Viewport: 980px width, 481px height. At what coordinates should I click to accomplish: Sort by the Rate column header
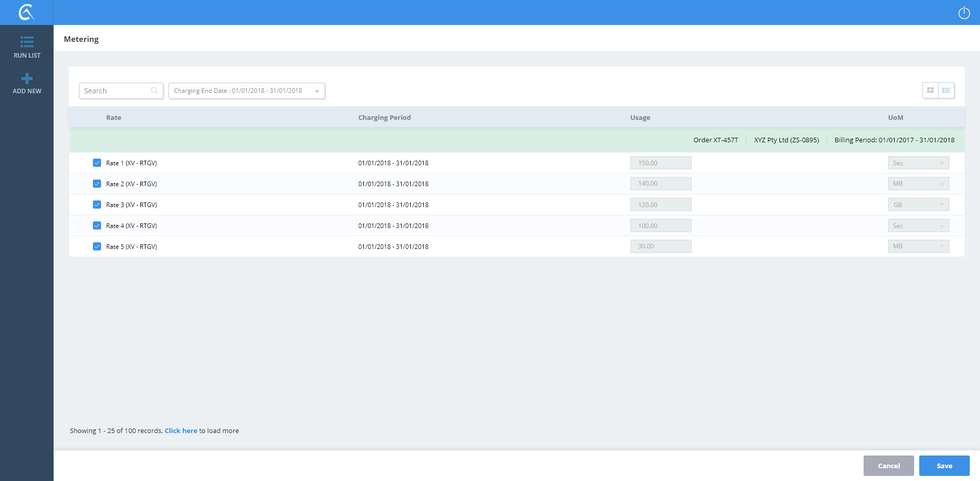click(113, 117)
